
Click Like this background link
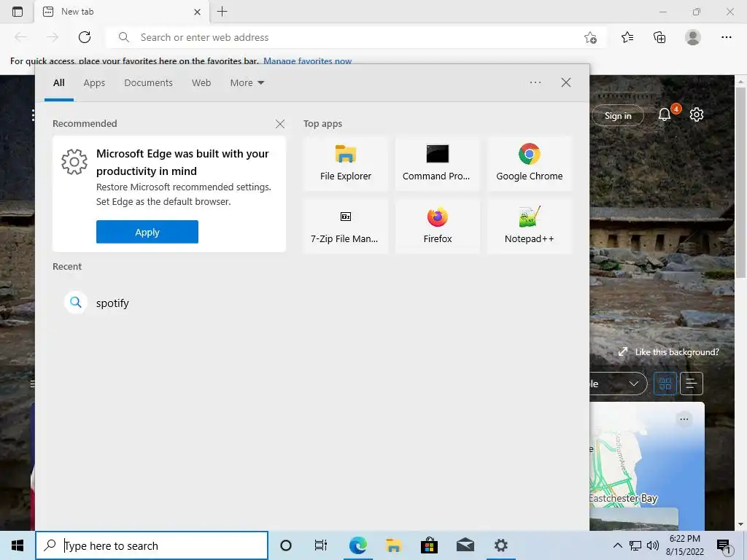669,352
